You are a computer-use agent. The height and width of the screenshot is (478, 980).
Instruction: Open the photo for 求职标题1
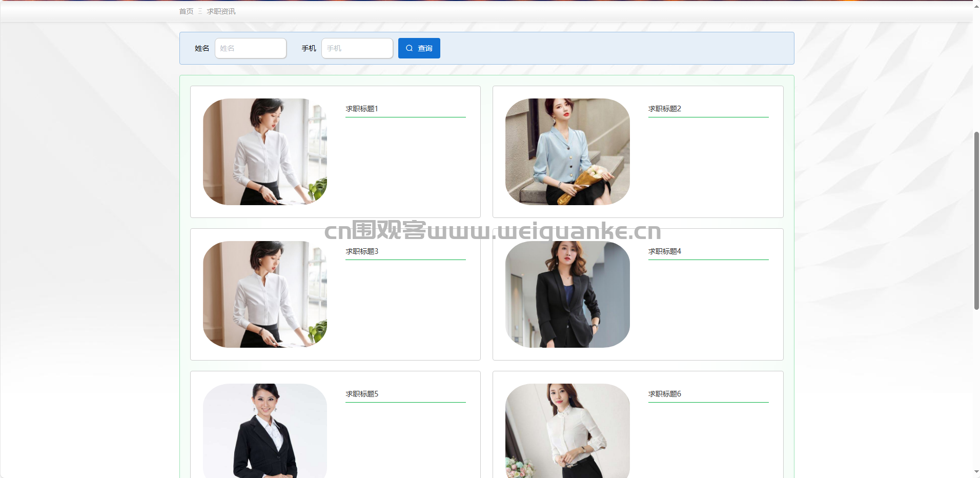point(265,152)
